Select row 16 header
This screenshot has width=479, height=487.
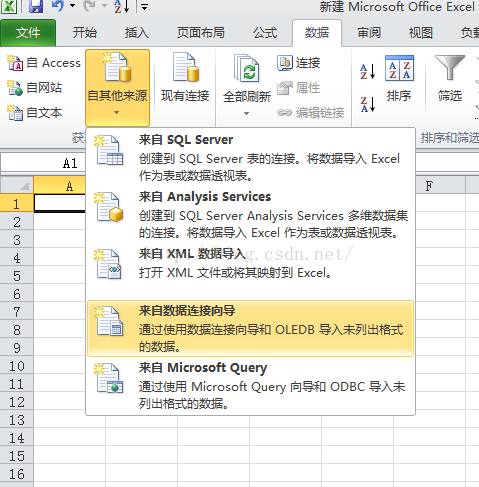pos(17,474)
